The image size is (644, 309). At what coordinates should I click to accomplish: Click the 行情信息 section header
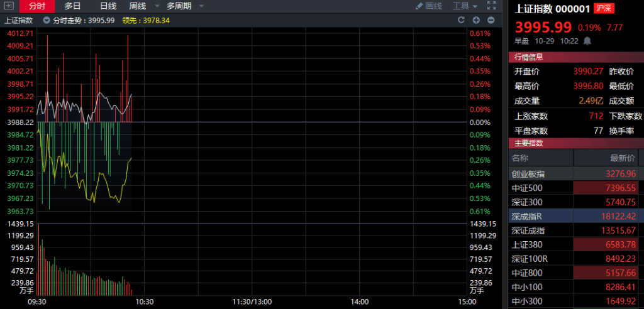(x=528, y=57)
